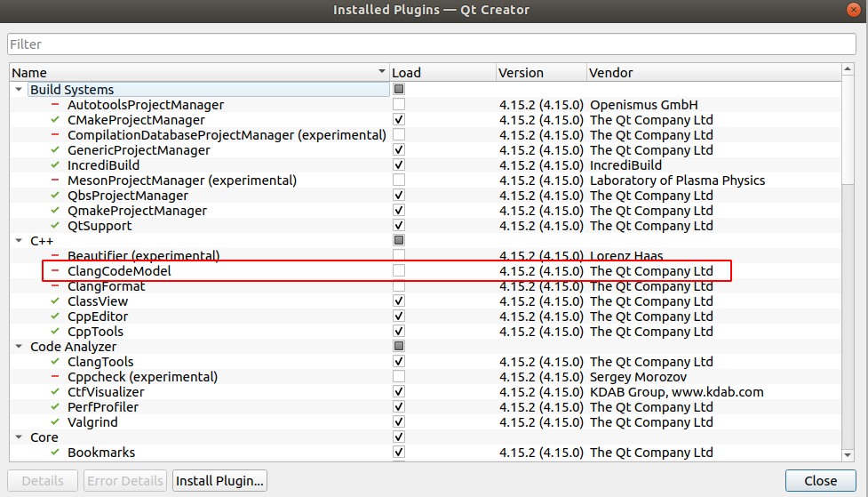
Task: Select the CppTools plugin row
Action: click(426, 331)
